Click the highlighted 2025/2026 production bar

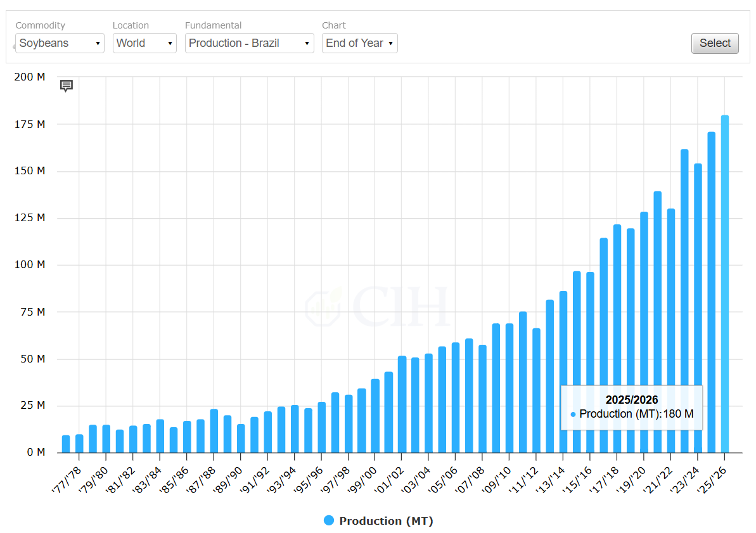click(725, 285)
